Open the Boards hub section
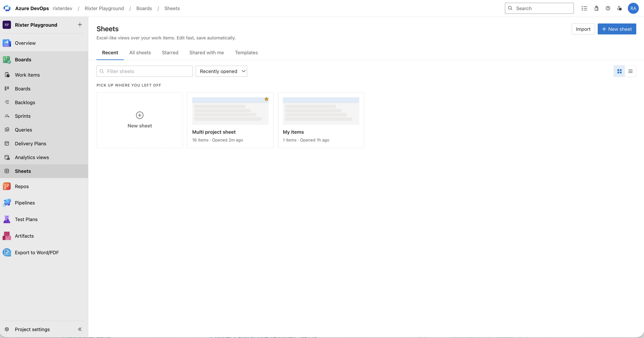Screen dimensions: 644x338 point(44,59)
